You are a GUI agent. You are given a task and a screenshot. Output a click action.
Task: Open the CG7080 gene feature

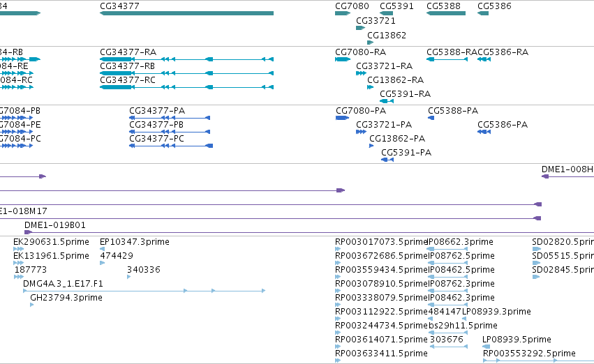pyautogui.click(x=343, y=13)
